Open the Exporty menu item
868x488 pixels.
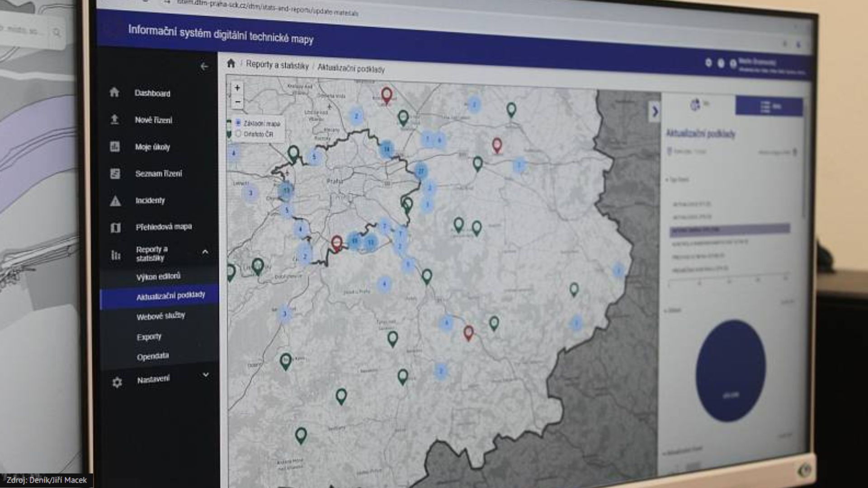[149, 337]
